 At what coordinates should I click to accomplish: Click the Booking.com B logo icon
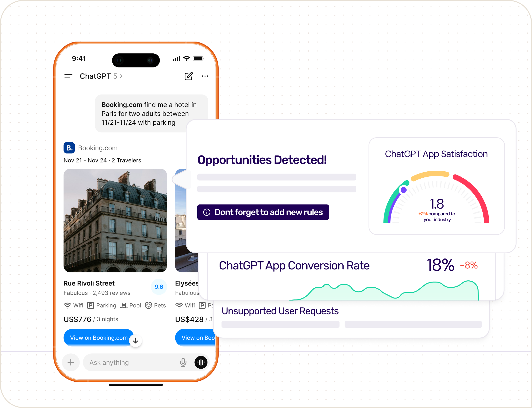[69, 148]
